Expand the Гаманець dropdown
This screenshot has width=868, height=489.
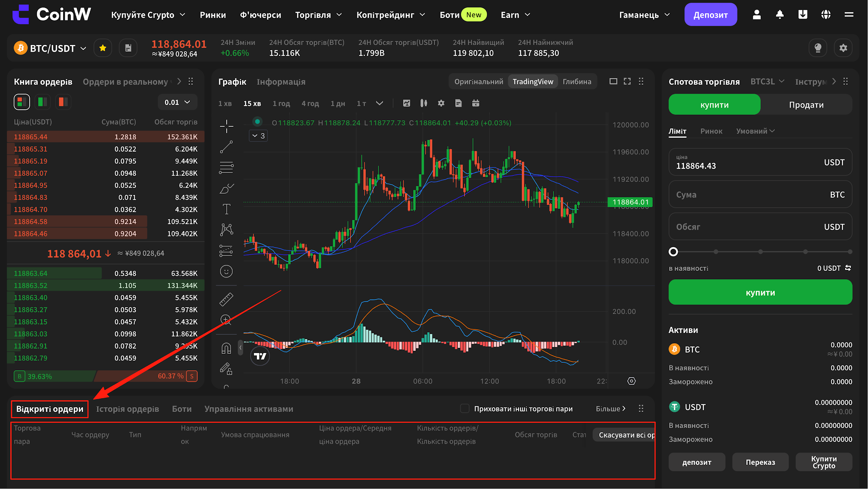(x=645, y=15)
